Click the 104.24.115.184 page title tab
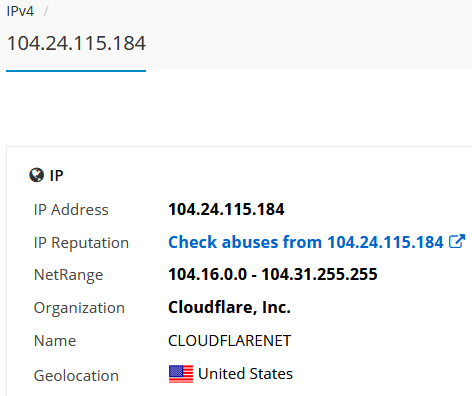 pyautogui.click(x=76, y=43)
